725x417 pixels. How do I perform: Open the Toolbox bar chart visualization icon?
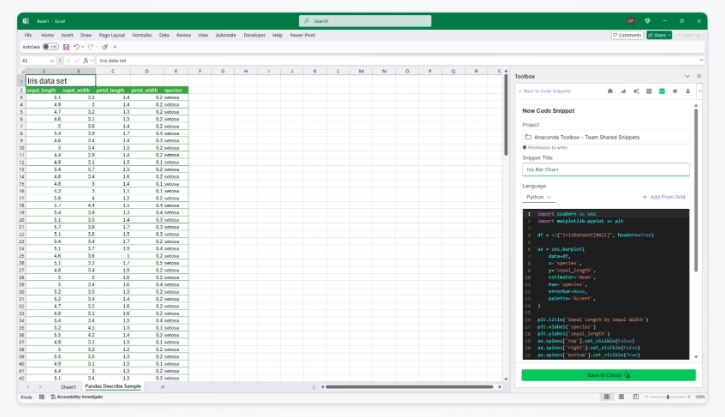623,91
